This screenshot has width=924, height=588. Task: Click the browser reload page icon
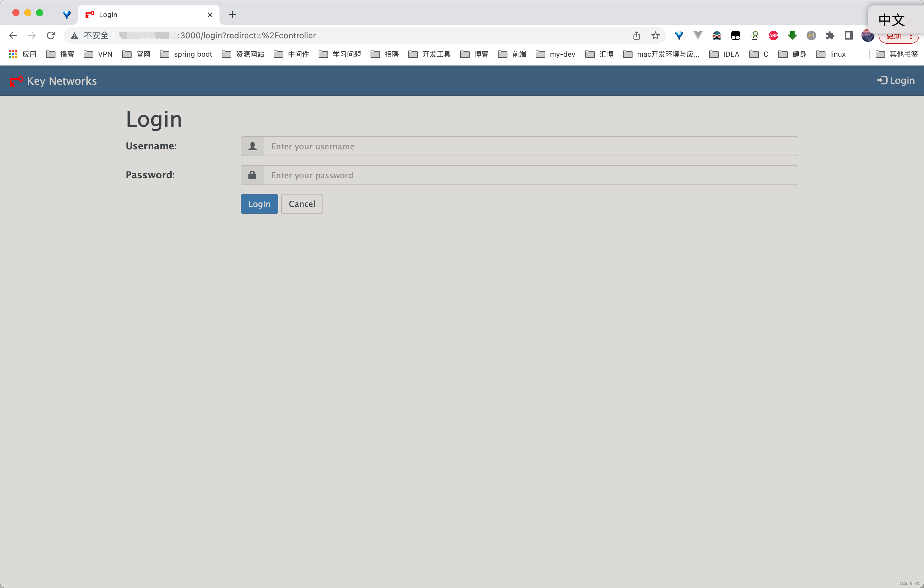(51, 35)
